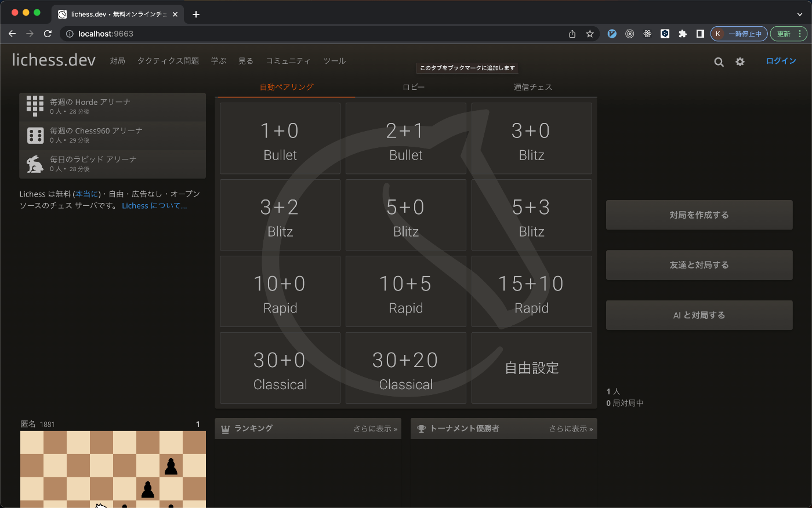Click the 友達と対局する button
Screen dimensions: 812x508
pyautogui.click(x=699, y=265)
